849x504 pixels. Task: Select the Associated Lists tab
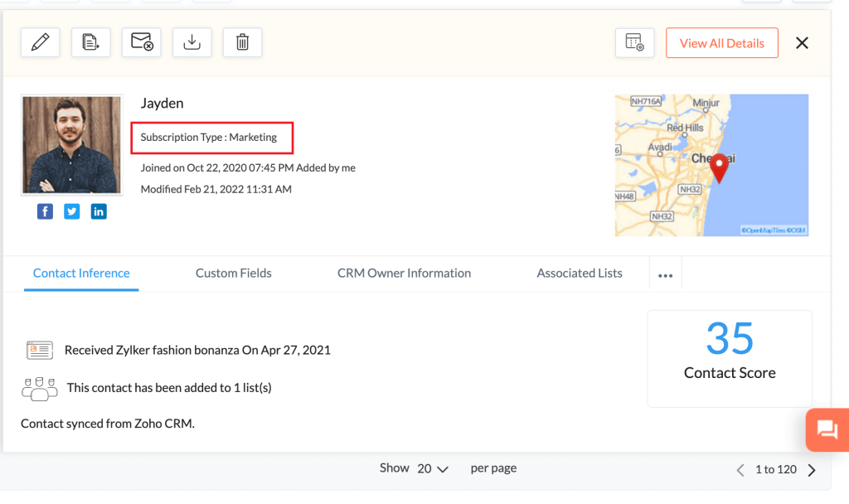580,273
